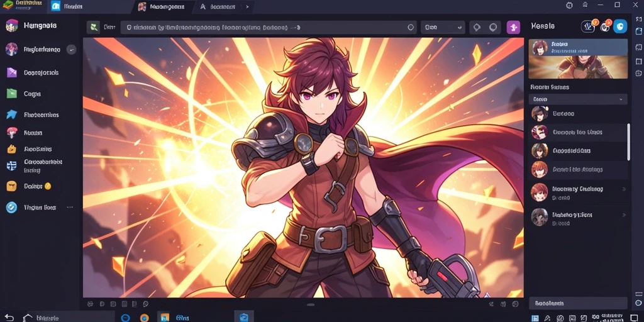The width and height of the screenshot is (644, 322).
Task: Toggle the round chevron button beside second sidebar avatar
Action: [72, 50]
